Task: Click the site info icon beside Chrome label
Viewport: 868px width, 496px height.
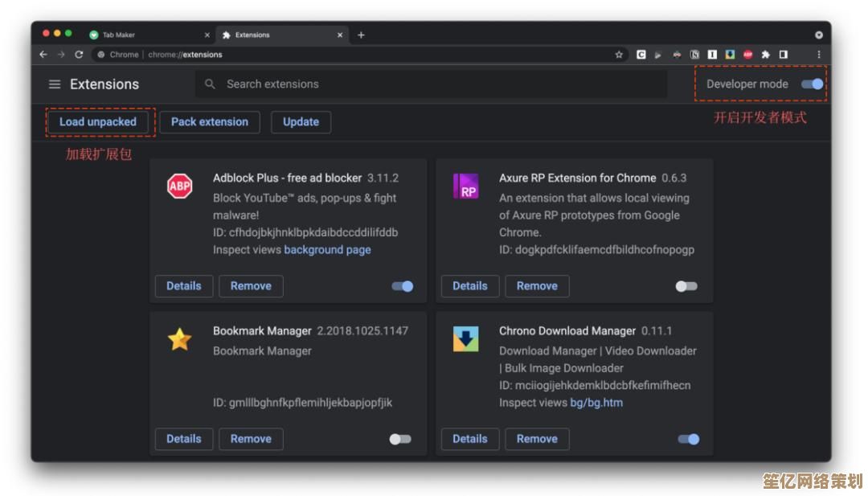Action: click(x=100, y=54)
